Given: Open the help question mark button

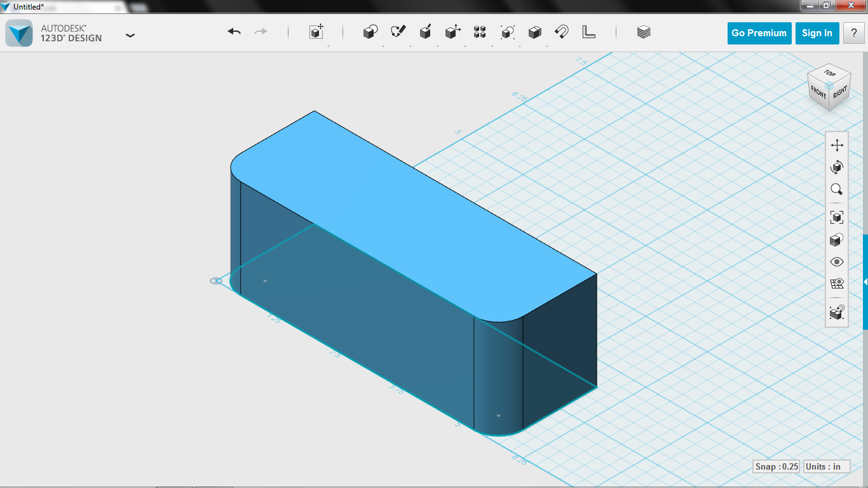Looking at the screenshot, I should click(x=853, y=33).
